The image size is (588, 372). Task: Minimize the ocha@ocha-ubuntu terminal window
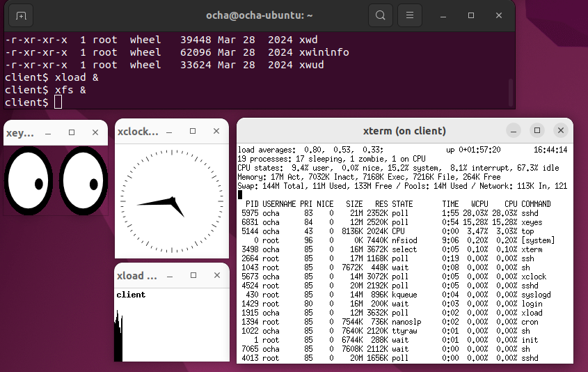(x=443, y=15)
